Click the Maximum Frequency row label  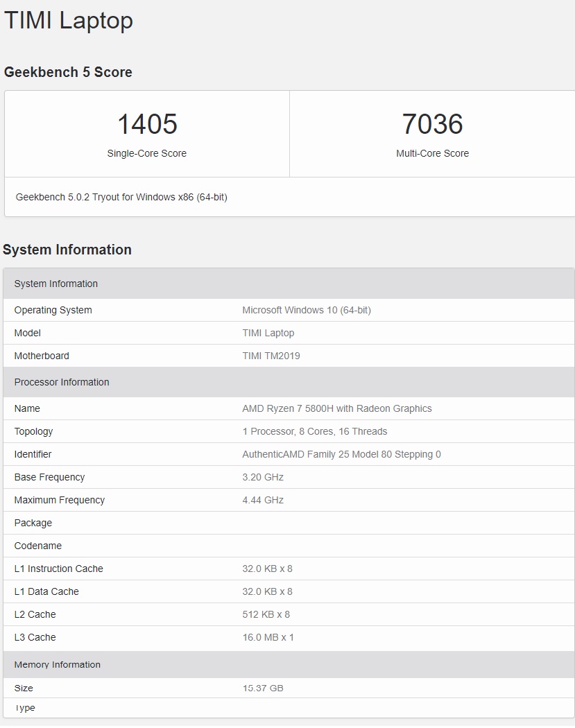pos(60,500)
